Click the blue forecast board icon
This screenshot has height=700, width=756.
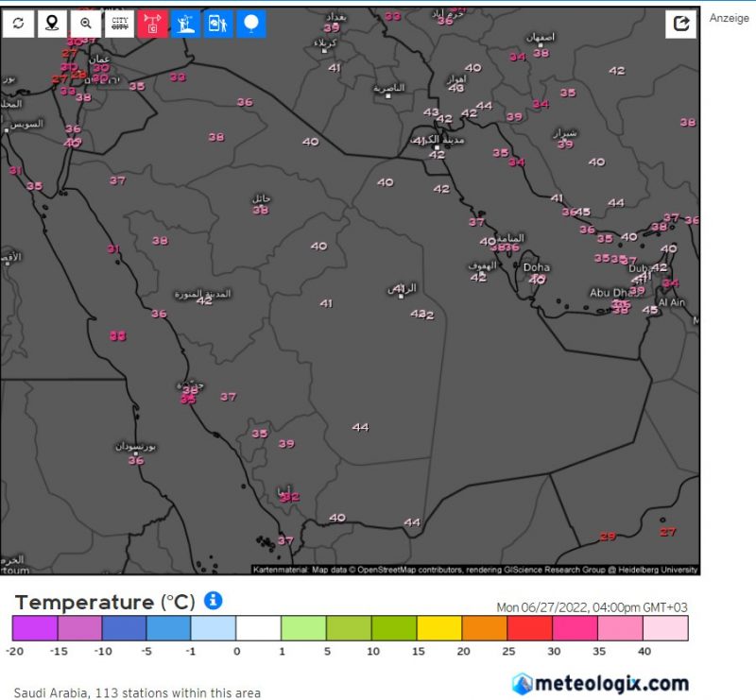coord(218,24)
